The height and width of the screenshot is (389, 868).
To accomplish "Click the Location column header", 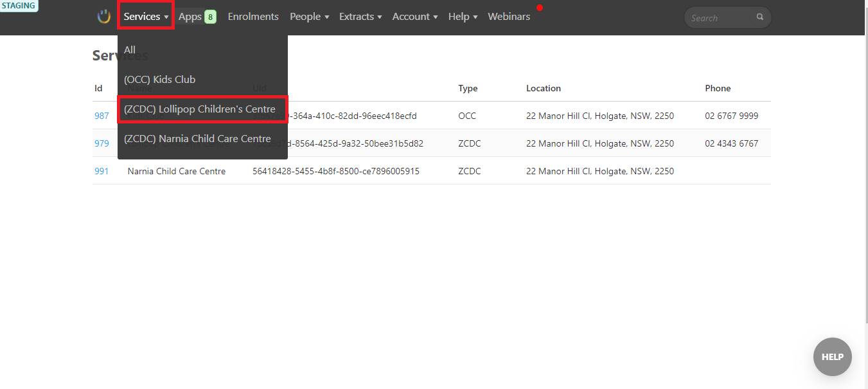I will pyautogui.click(x=544, y=88).
